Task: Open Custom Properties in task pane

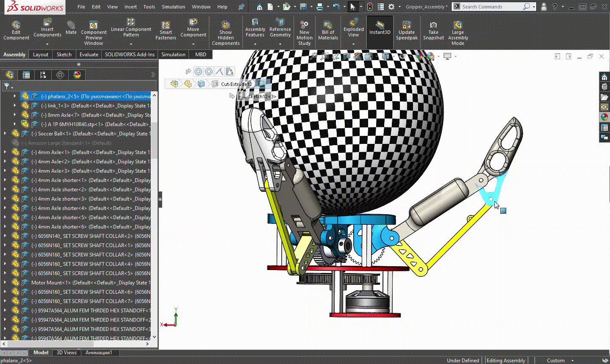Action: click(x=604, y=127)
